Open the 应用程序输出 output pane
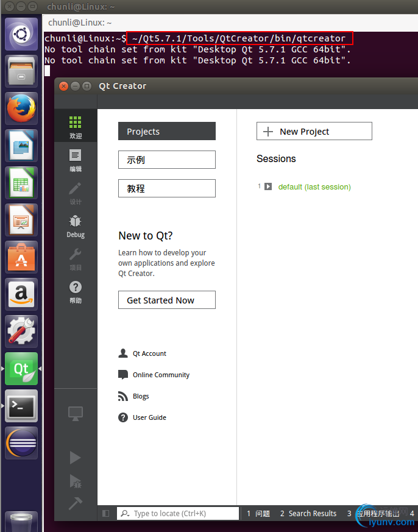This screenshot has height=532, width=418. pos(374,513)
